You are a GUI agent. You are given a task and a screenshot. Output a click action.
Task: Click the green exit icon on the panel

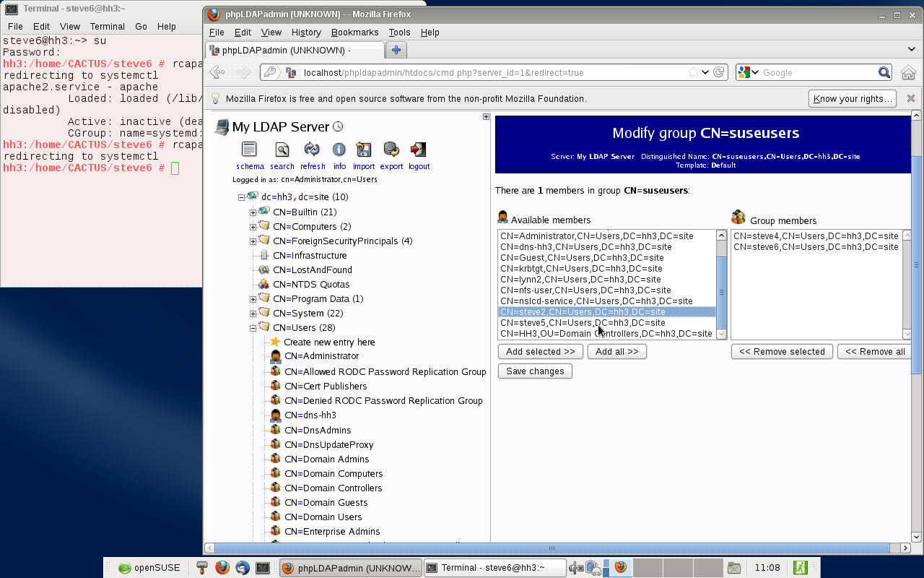click(x=800, y=568)
